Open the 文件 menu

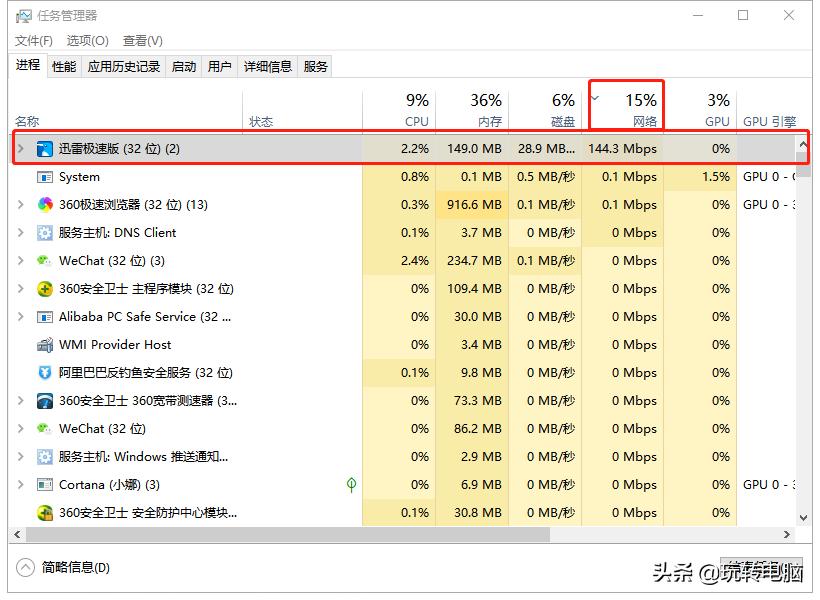(33, 41)
